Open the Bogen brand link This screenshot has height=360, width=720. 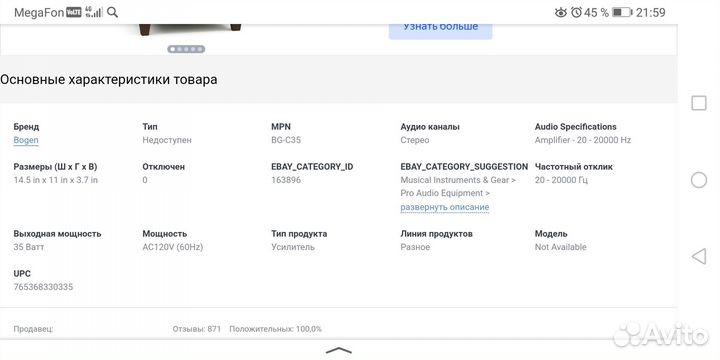tap(26, 140)
